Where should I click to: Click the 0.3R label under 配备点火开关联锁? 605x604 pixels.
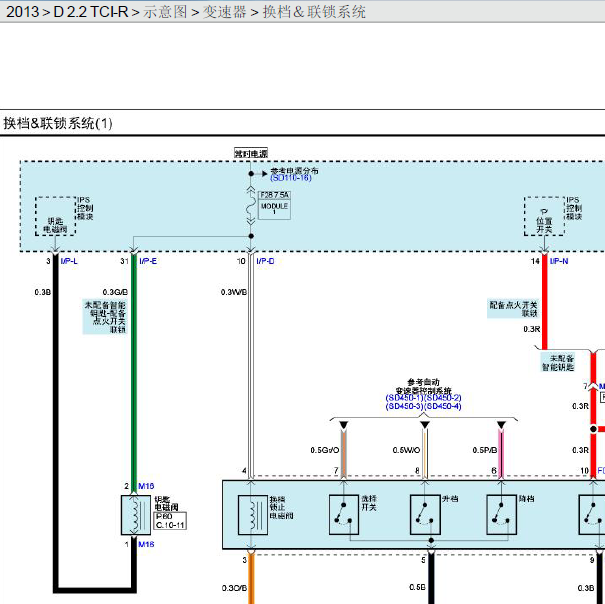(x=532, y=329)
